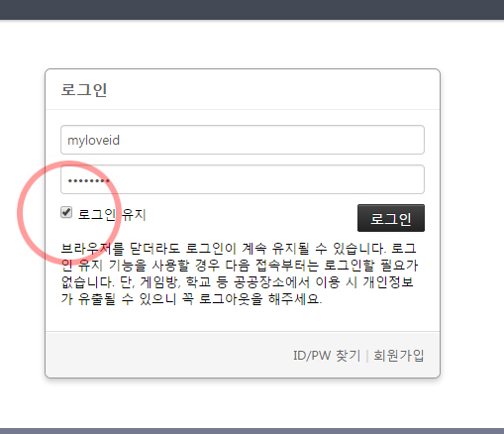This screenshot has width=504, height=434.
Task: Focus the masked password input field
Action: click(x=243, y=179)
